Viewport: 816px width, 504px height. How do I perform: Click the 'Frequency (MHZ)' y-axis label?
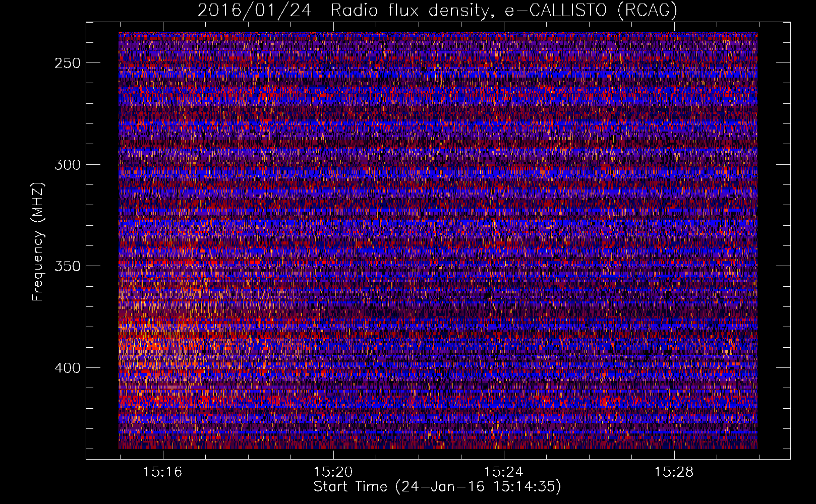pos(38,242)
